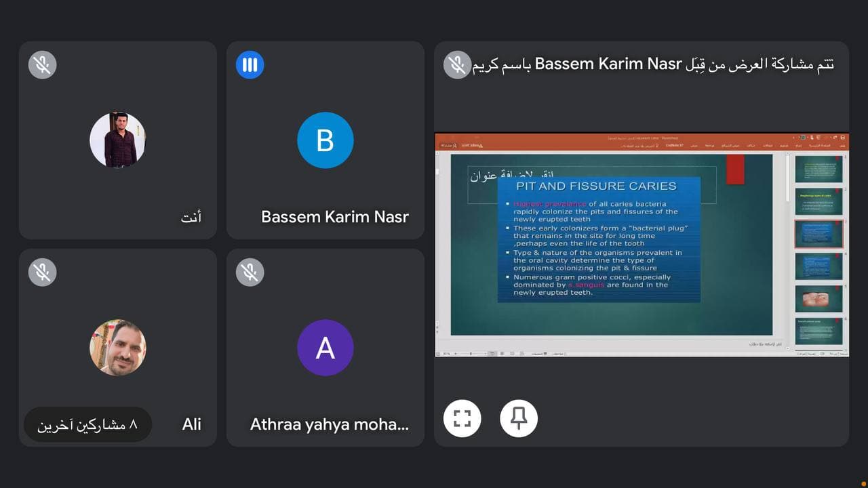Select slide 5 thumbnail with the tooth image
The image size is (868, 488).
click(818, 299)
